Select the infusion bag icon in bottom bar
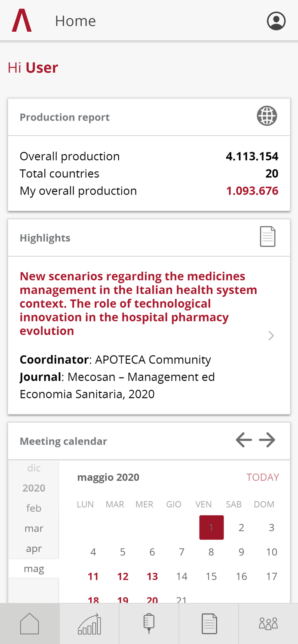 pyautogui.click(x=149, y=623)
